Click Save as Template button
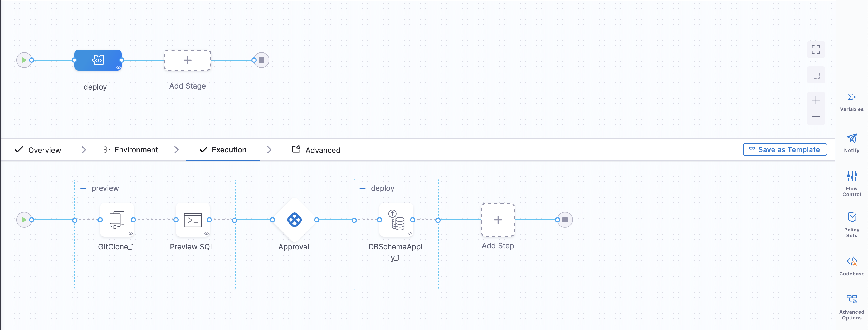Screen dimensions: 868x330 [x=785, y=149]
